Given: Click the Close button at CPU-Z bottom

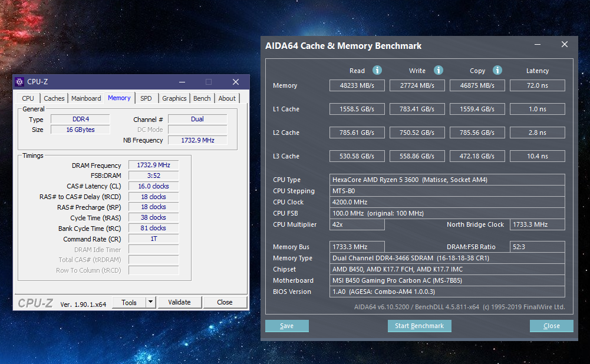Looking at the screenshot, I should tap(225, 302).
